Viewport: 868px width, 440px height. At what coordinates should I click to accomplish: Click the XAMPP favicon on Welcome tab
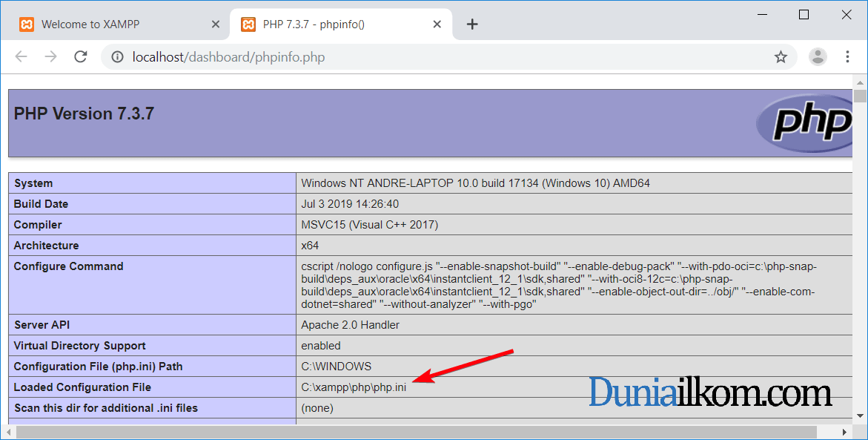tap(27, 24)
